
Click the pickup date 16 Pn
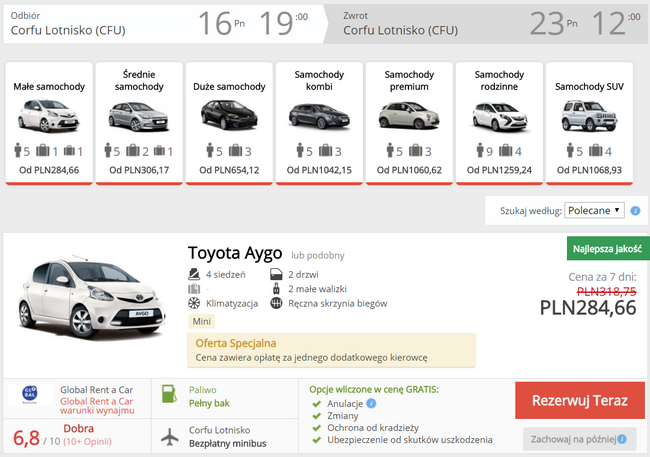pos(221,23)
